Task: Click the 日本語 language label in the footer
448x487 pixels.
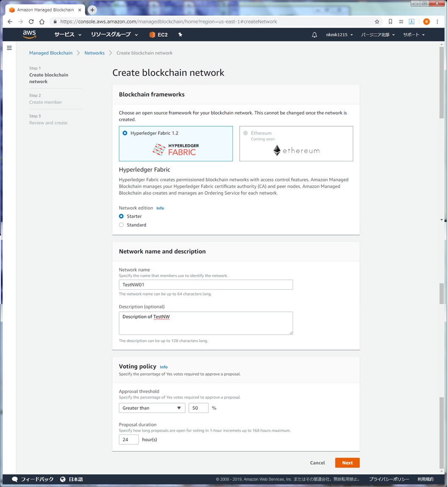Action: [76, 479]
